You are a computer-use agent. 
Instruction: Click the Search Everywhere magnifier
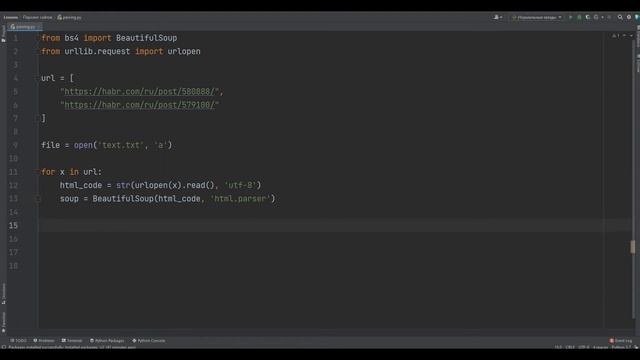[x=620, y=17]
